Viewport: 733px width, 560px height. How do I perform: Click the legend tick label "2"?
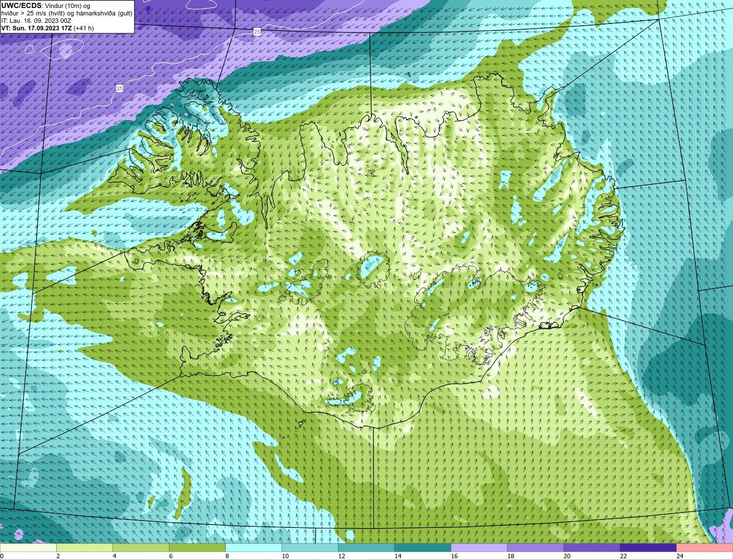click(58, 556)
